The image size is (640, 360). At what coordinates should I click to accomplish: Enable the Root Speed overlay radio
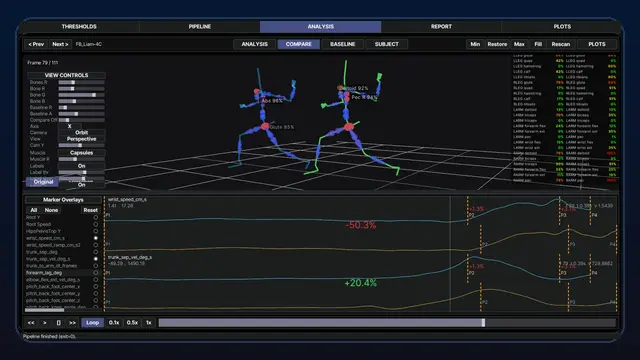[x=96, y=224]
